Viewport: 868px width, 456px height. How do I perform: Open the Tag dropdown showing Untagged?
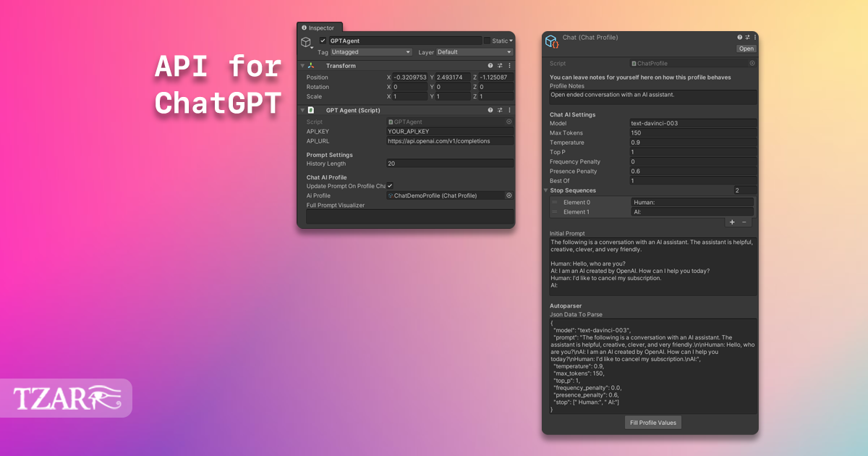[x=370, y=52]
